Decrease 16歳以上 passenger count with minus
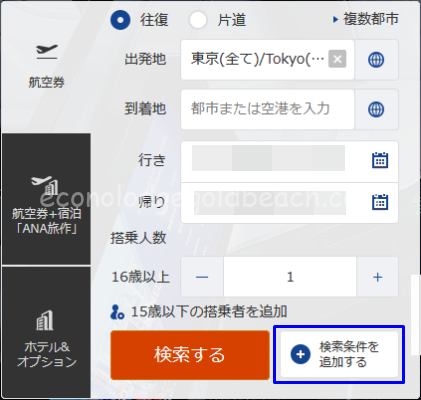The image size is (421, 400). [x=202, y=277]
